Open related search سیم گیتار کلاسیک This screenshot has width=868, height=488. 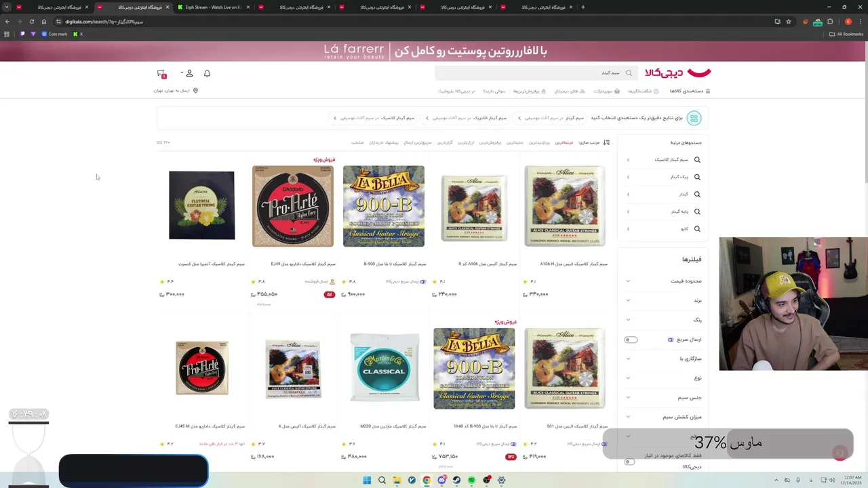(x=664, y=160)
